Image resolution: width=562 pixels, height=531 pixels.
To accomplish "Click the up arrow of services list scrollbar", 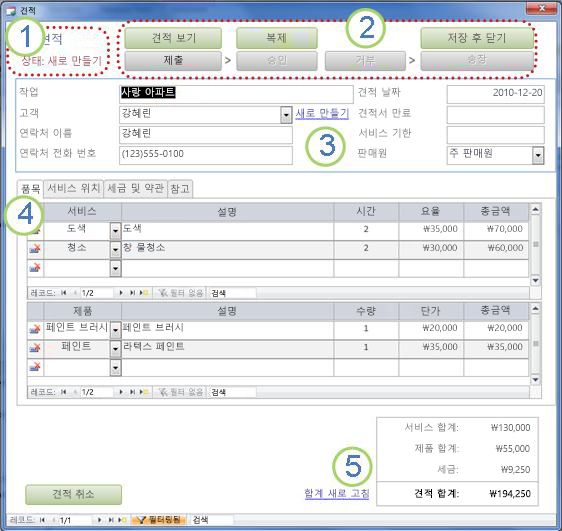I will [x=535, y=209].
